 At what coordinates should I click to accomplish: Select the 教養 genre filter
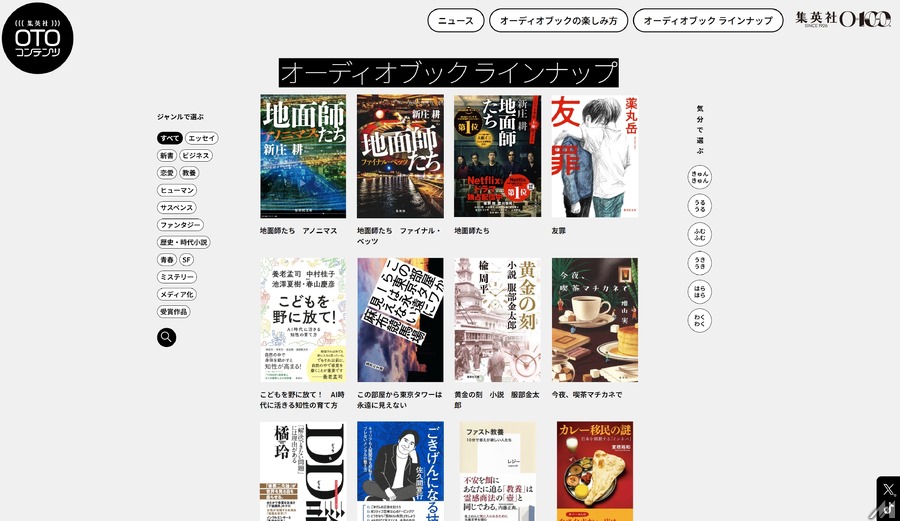(x=189, y=173)
